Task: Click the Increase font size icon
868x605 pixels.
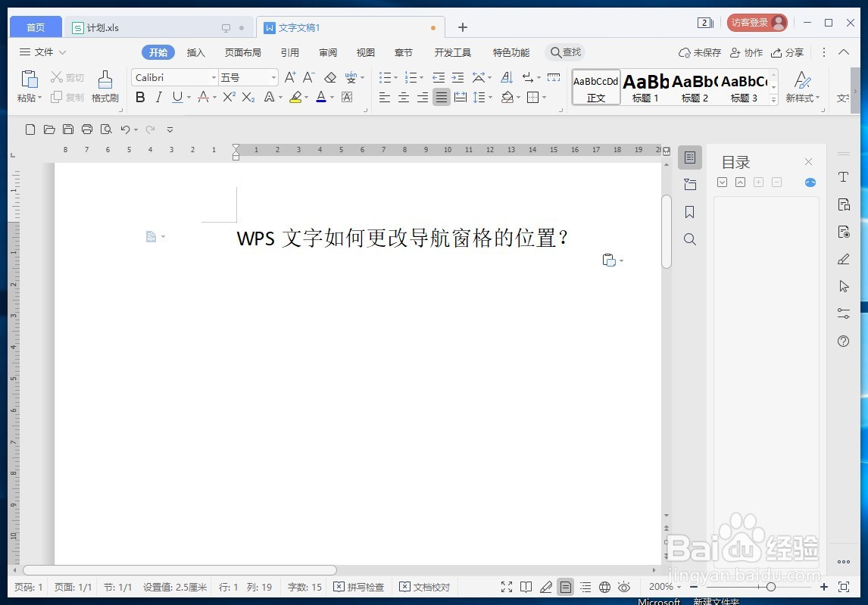Action: click(290, 77)
